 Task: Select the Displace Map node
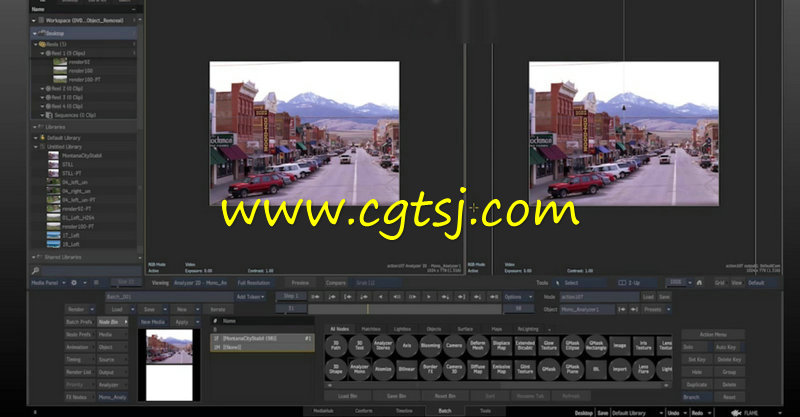[501, 346]
